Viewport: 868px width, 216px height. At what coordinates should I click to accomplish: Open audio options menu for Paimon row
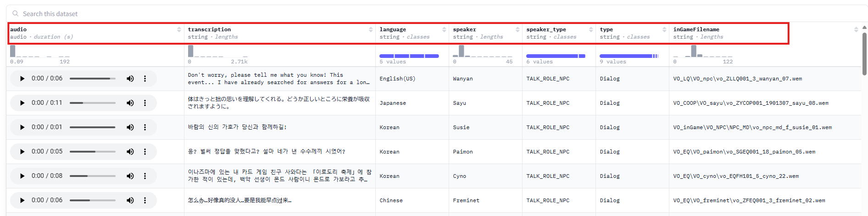click(145, 152)
